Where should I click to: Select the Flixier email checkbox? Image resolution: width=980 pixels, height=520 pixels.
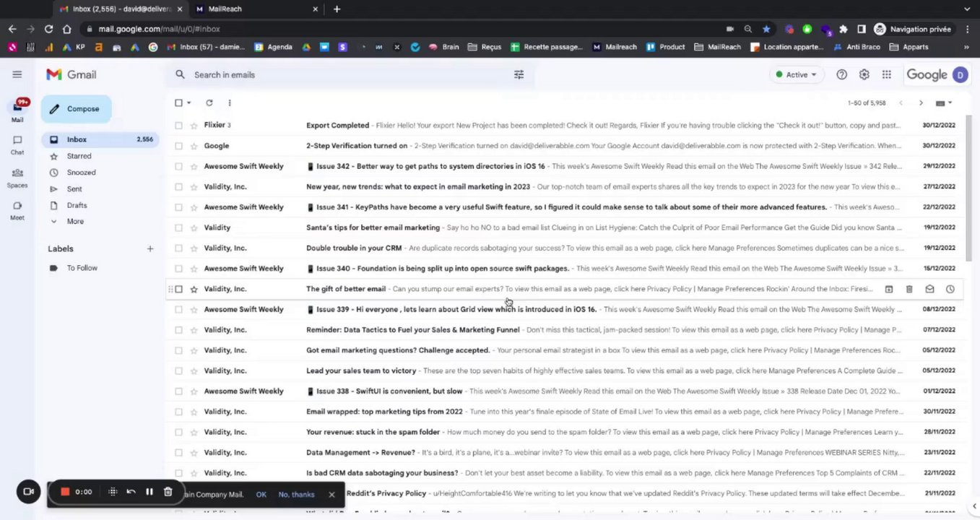[x=178, y=126]
